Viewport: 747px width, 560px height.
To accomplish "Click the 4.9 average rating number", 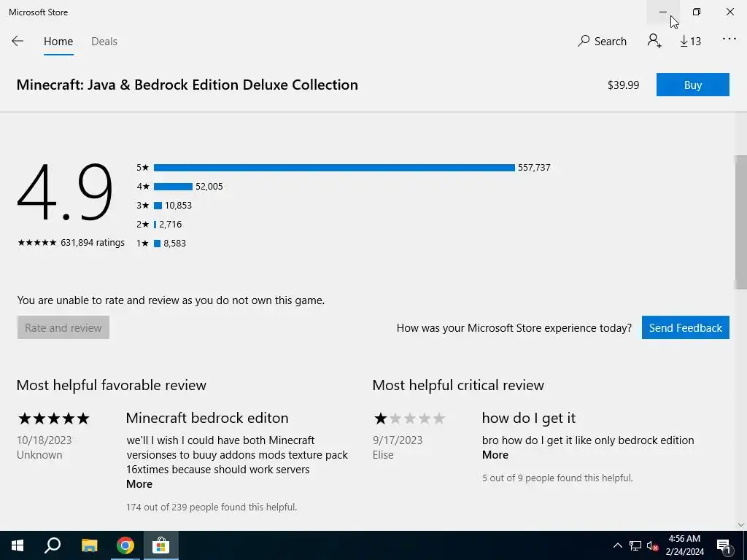I will pos(65,192).
